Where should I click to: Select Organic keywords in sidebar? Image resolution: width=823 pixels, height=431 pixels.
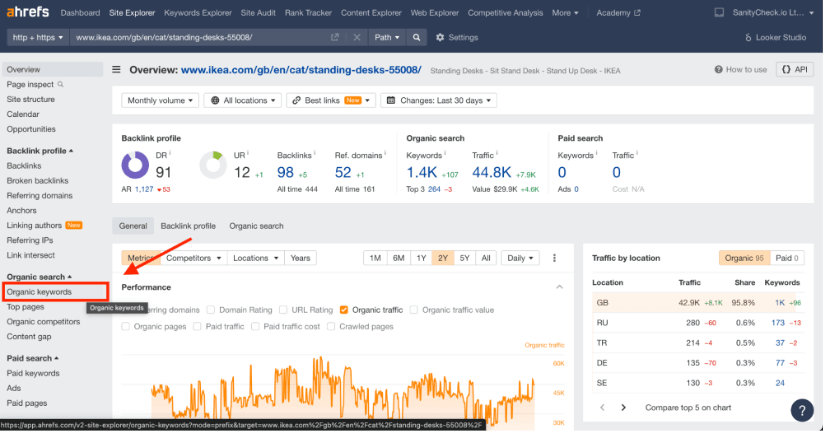click(x=40, y=292)
